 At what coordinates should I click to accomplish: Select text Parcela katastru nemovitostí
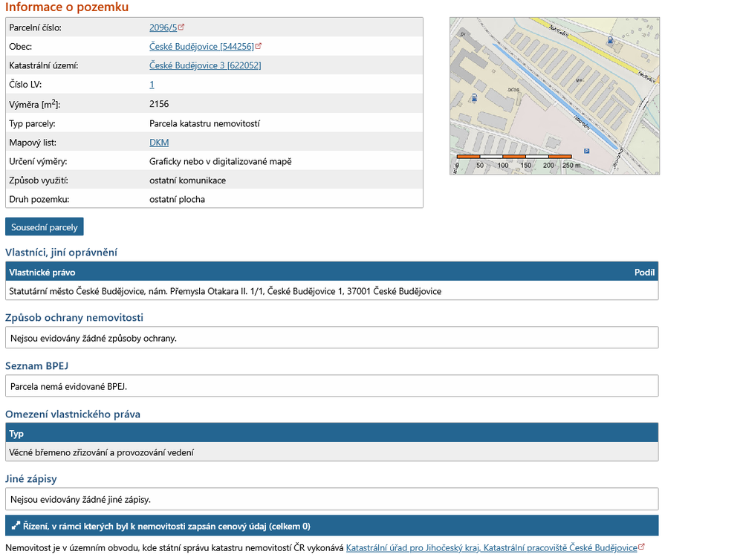[205, 123]
